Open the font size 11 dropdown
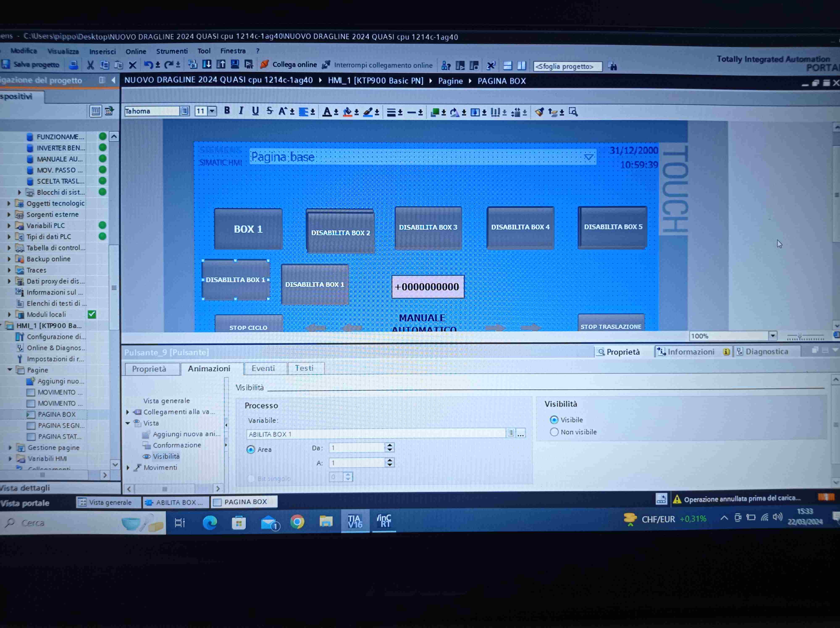Viewport: 840px width, 628px height. [212, 111]
